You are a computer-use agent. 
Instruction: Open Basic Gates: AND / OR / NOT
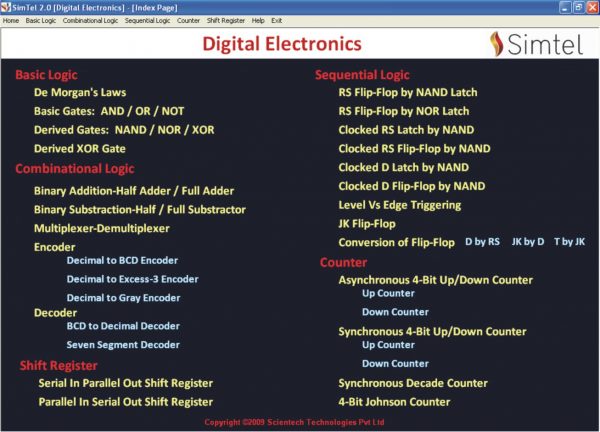pyautogui.click(x=109, y=111)
